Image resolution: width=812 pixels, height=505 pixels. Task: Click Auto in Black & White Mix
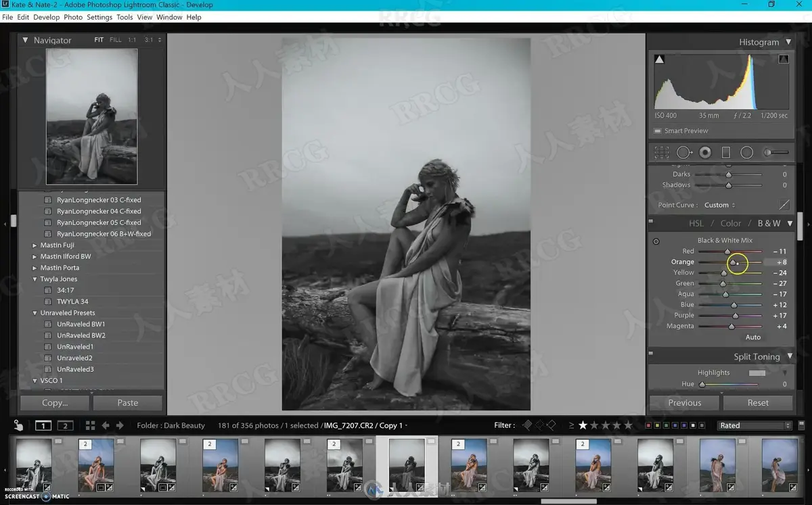[753, 337]
